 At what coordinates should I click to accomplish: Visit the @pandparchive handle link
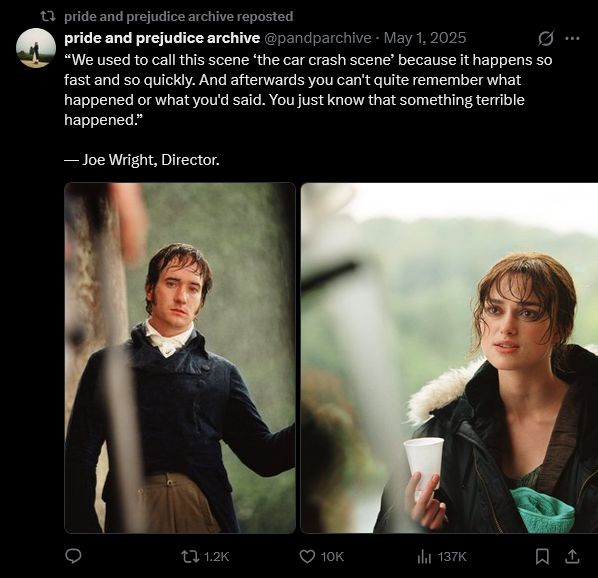(317, 38)
